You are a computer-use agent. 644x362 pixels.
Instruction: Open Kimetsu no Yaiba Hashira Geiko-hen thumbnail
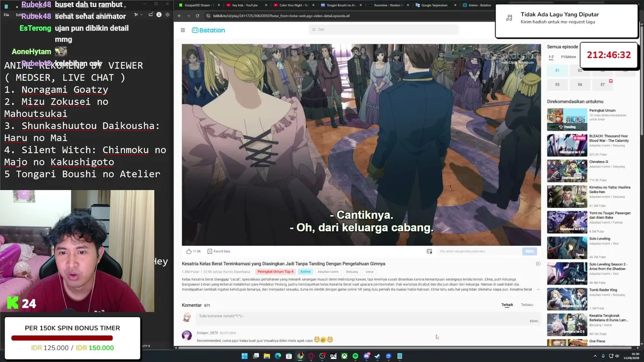coord(567,197)
